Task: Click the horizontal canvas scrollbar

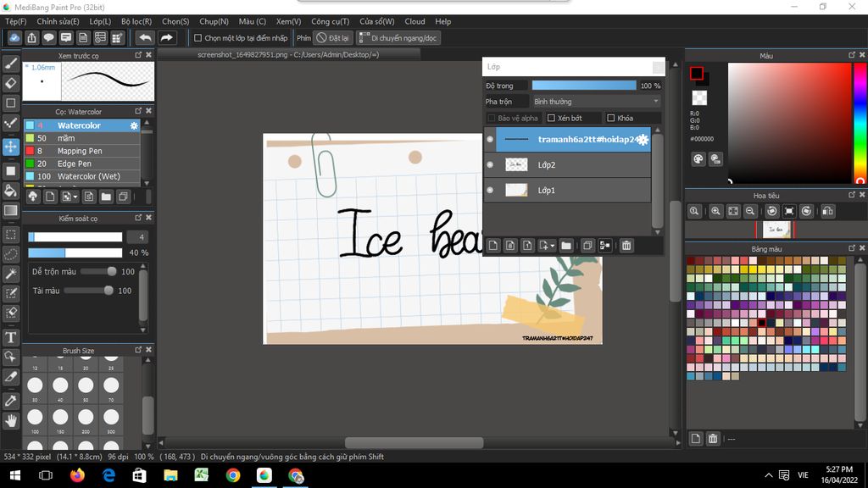Action: point(414,442)
